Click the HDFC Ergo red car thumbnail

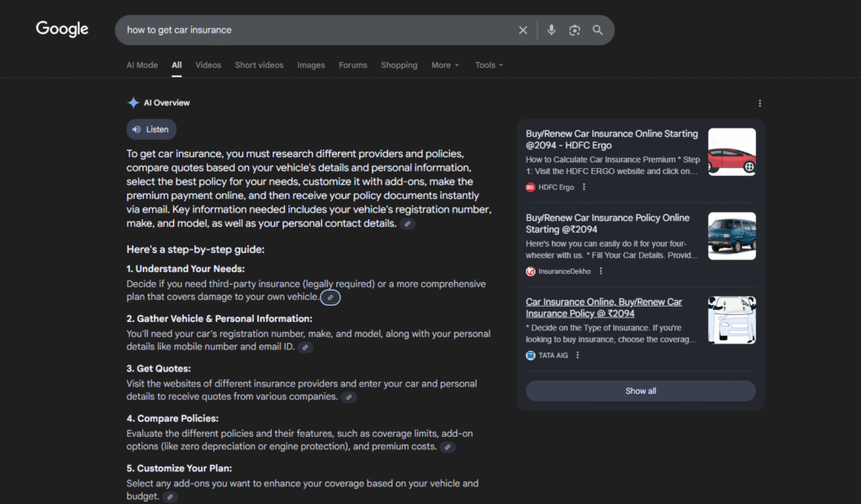pyautogui.click(x=732, y=152)
